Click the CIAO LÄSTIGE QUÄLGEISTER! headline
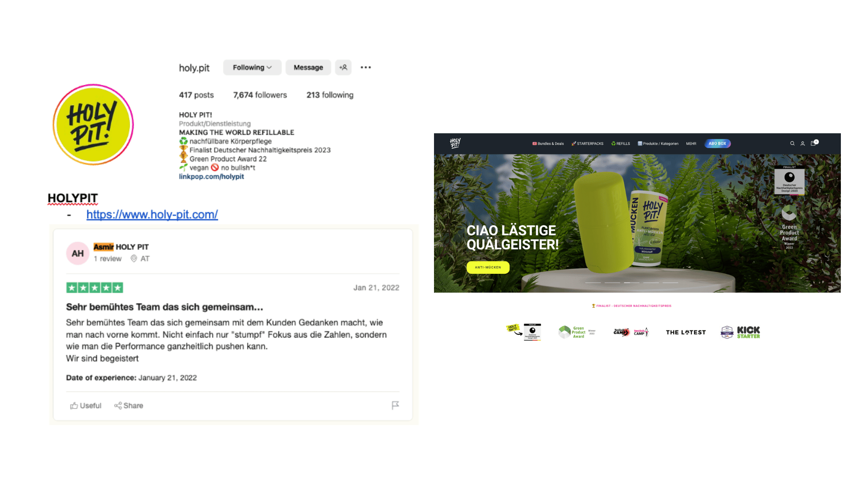This screenshot has height=488, width=868. coord(512,237)
